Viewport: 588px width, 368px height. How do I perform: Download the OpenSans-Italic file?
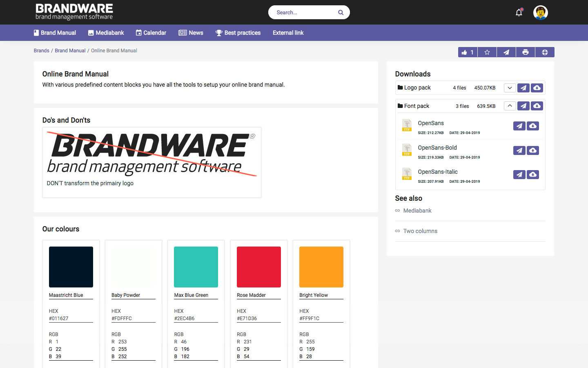533,175
